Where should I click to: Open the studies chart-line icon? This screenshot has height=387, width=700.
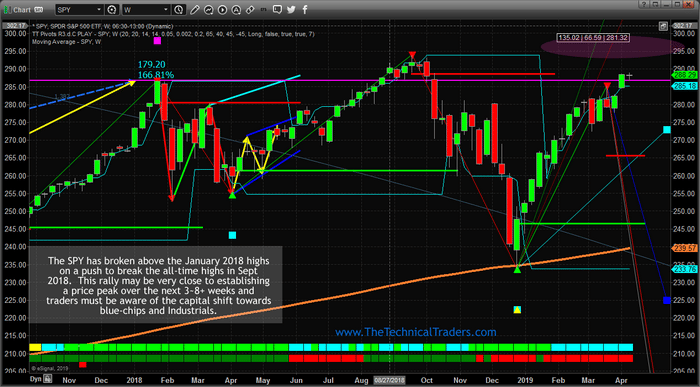tap(208, 9)
